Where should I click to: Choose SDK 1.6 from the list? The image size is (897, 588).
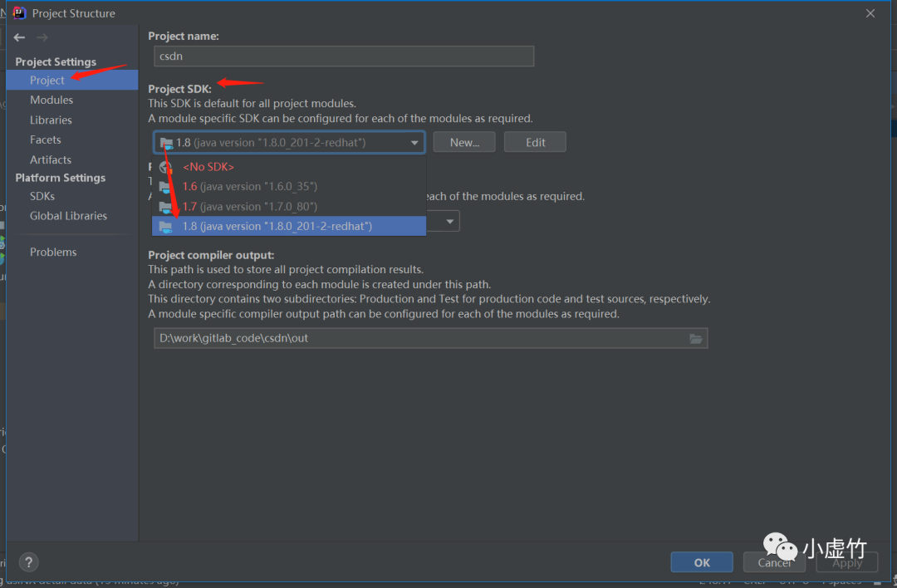pos(249,187)
